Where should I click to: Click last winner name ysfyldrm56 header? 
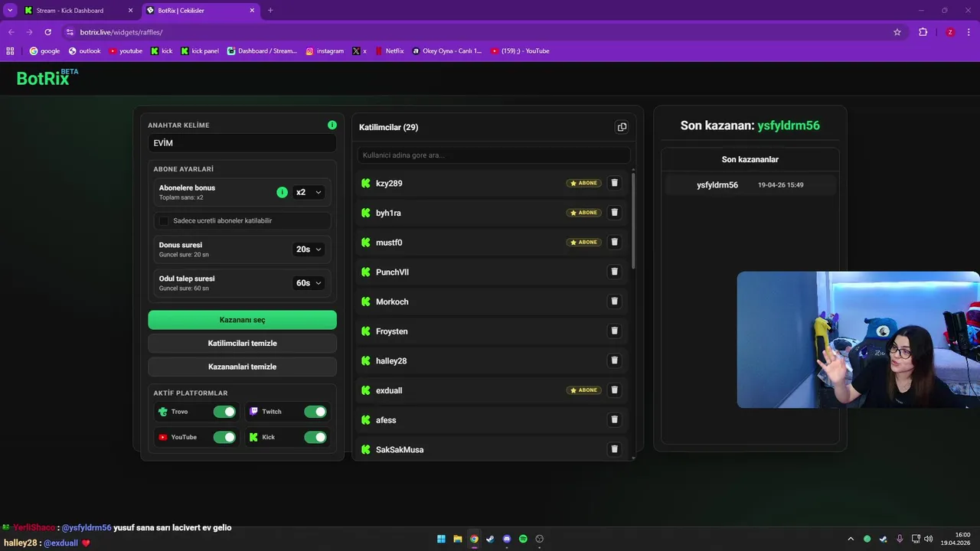(x=789, y=126)
